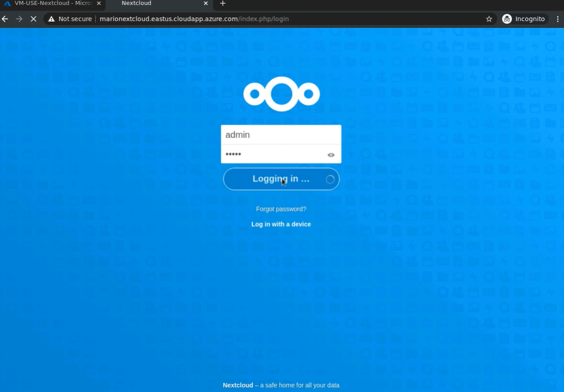Open the Incognito profile indicator
Viewport: 564px width, 392px height.
[524, 19]
